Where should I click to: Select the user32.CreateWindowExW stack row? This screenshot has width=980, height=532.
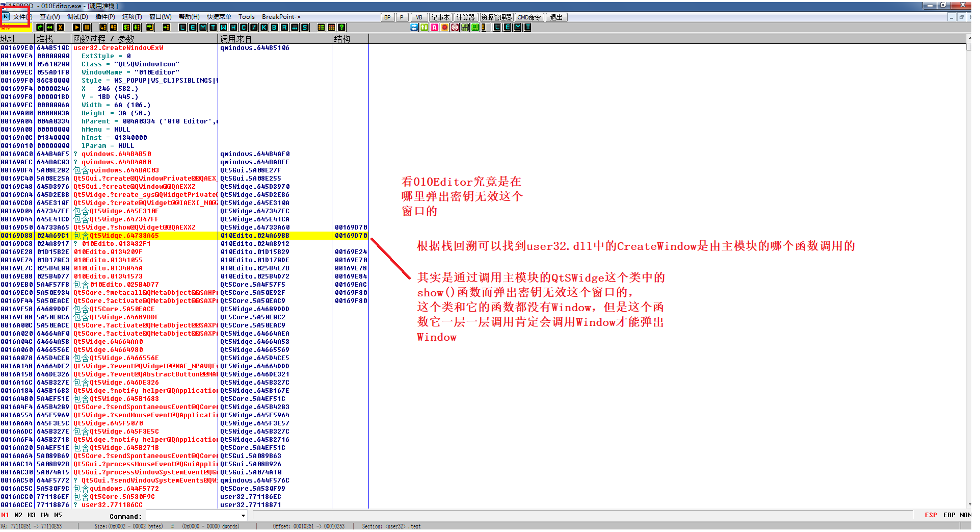pos(183,48)
